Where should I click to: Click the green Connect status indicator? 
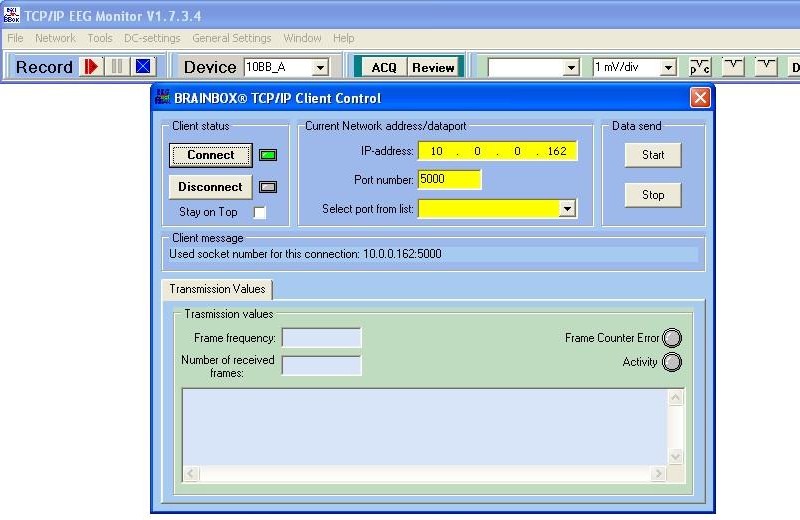[x=268, y=155]
